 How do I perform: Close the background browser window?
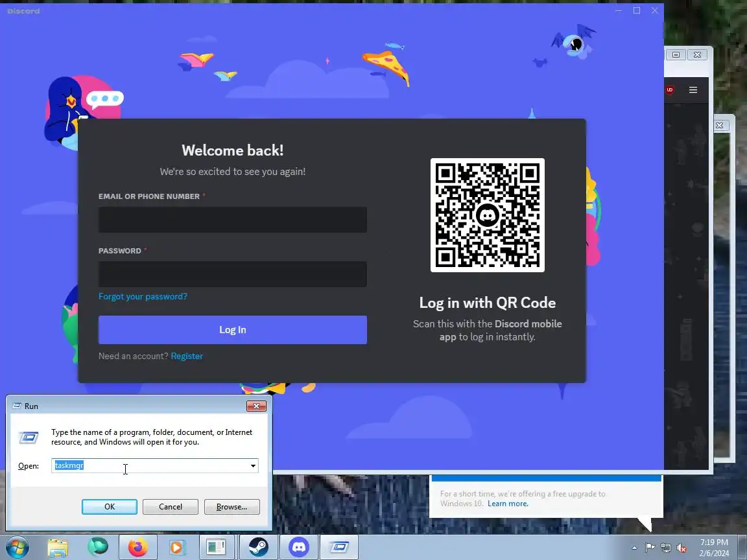click(x=697, y=54)
